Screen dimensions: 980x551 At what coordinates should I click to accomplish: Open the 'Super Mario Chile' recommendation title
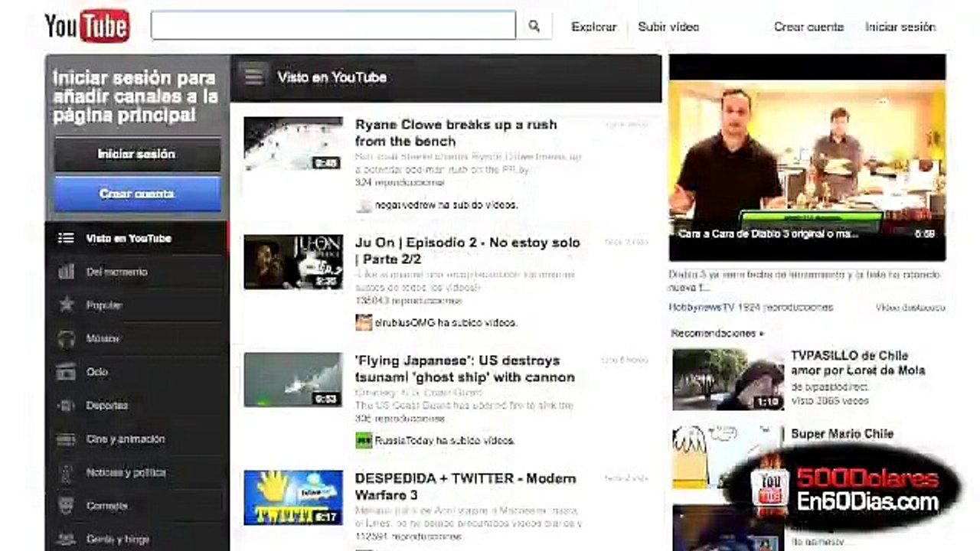click(842, 434)
